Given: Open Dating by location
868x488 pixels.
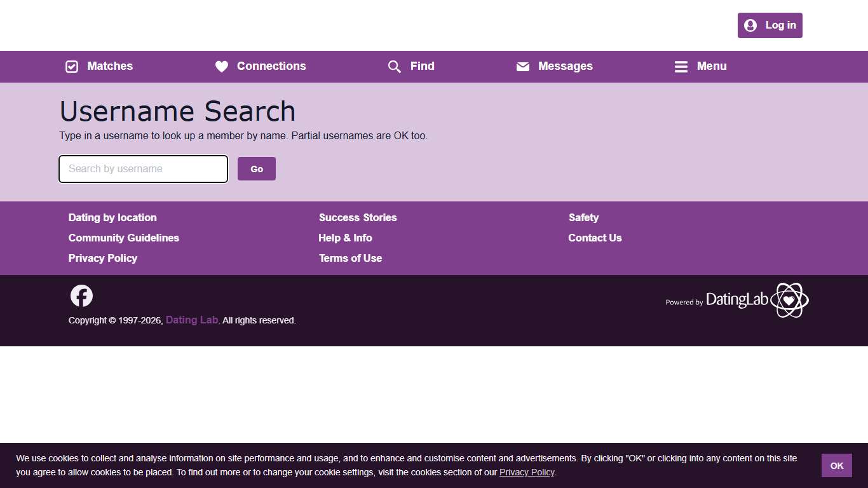Looking at the screenshot, I should [x=112, y=217].
